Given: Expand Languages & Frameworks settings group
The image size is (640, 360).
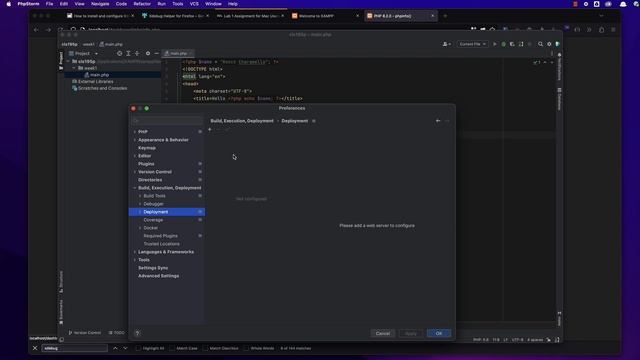Looking at the screenshot, I should (135, 252).
